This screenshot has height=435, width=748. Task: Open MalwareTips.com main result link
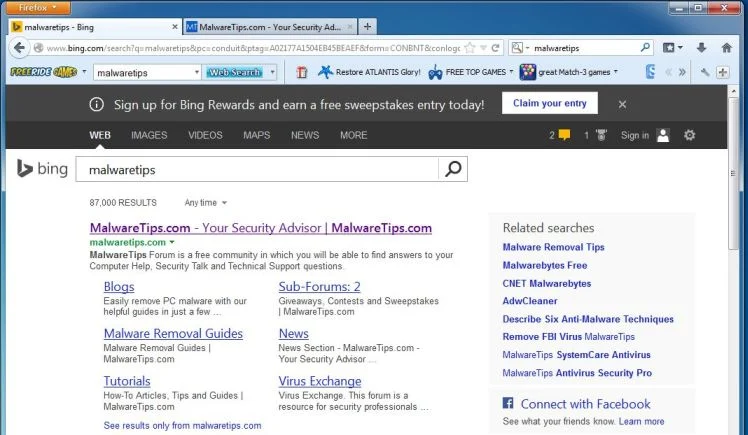(x=260, y=228)
